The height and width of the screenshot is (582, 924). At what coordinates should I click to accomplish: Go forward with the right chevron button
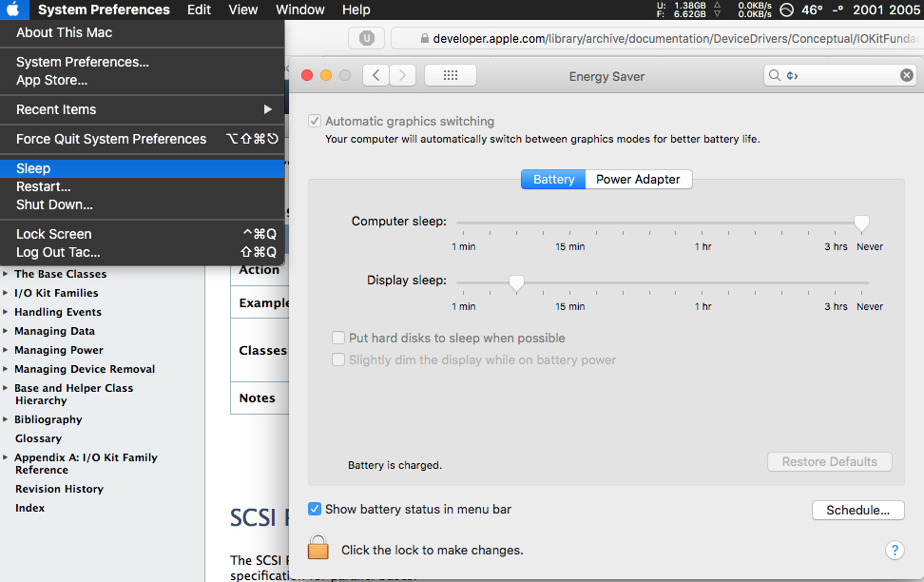click(402, 75)
